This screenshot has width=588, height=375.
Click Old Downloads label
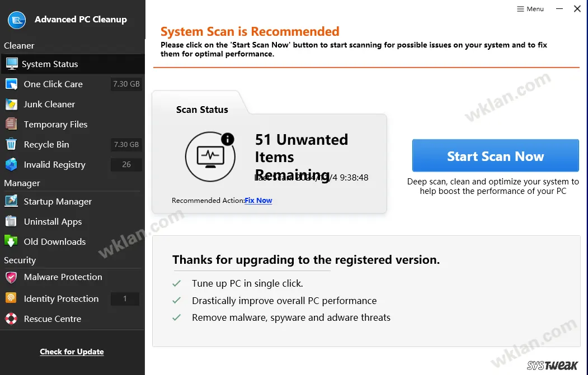[x=55, y=241]
